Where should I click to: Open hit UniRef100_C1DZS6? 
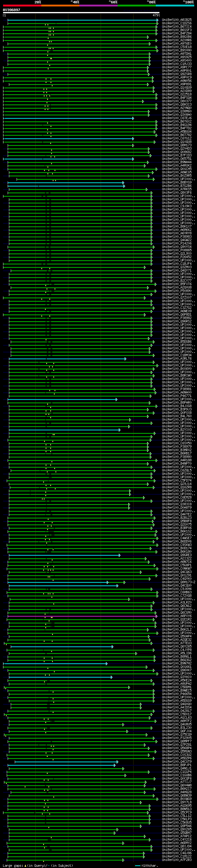[x=176, y=23]
